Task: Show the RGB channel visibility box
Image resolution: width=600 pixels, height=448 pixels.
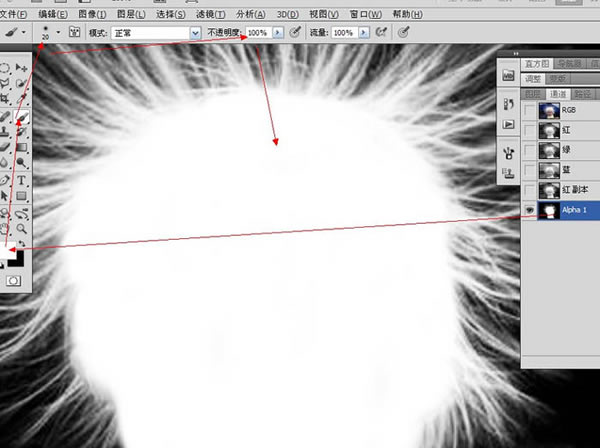Action: [x=527, y=111]
